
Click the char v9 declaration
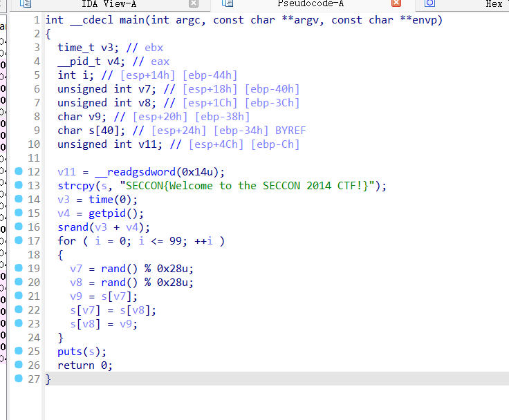82,117
